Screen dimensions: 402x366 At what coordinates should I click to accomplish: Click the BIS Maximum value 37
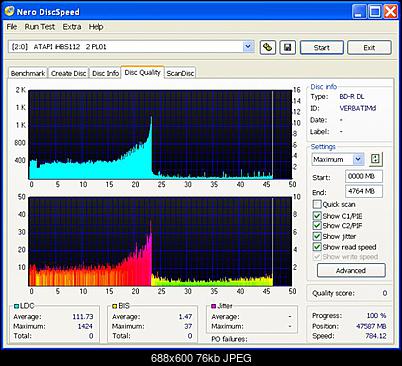(x=188, y=326)
